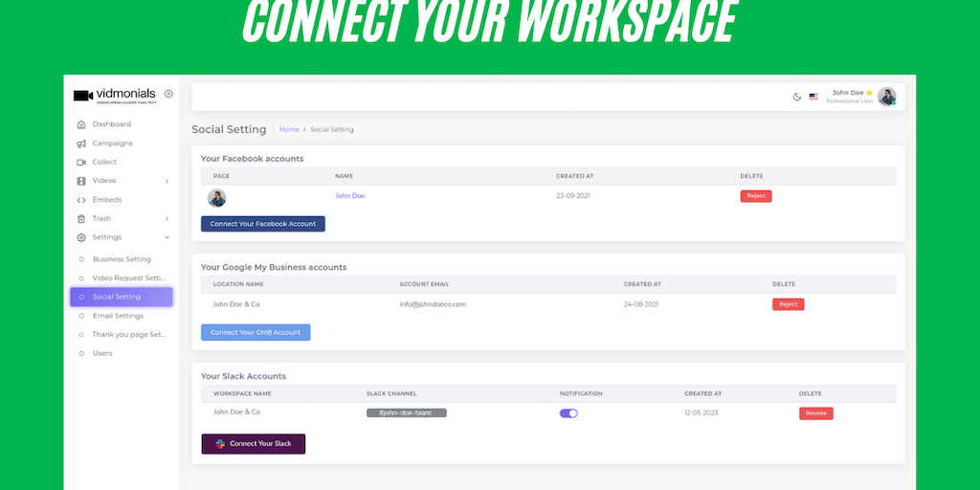980x490 pixels.
Task: Toggle the Slack notification switch
Action: pos(568,413)
